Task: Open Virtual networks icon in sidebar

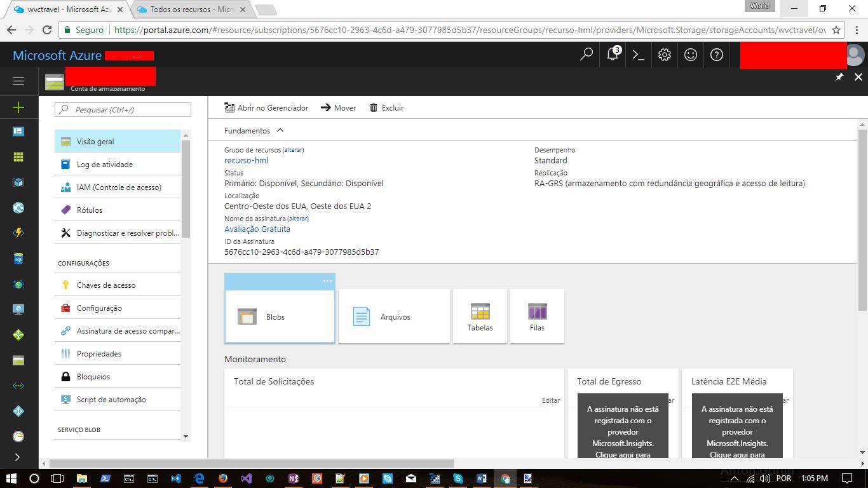Action: (18, 386)
